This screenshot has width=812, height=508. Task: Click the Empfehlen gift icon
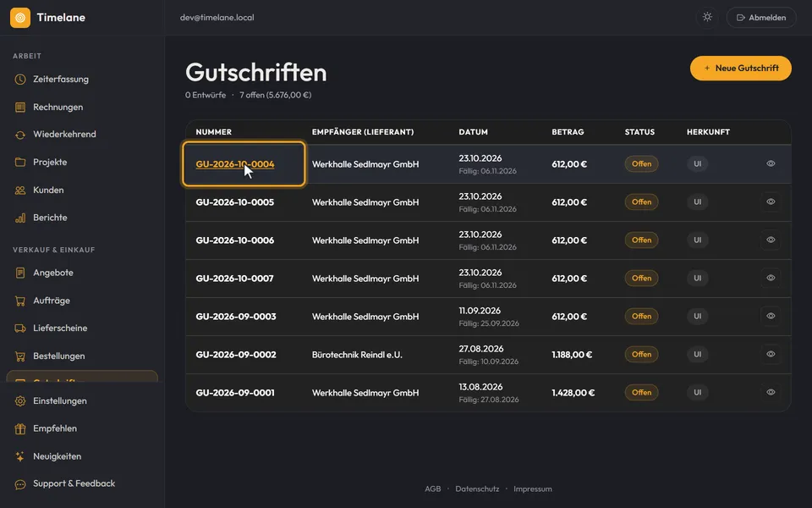pyautogui.click(x=20, y=428)
